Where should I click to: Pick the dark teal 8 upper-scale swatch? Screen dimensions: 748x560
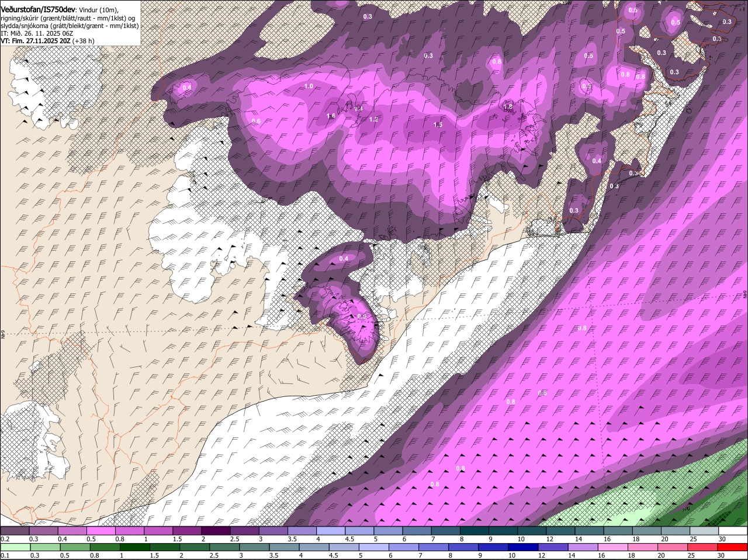tap(474, 531)
